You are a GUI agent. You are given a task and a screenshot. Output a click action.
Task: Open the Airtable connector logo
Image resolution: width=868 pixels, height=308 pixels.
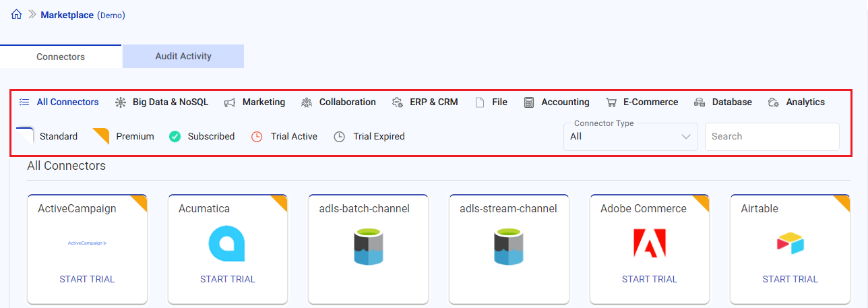(790, 243)
